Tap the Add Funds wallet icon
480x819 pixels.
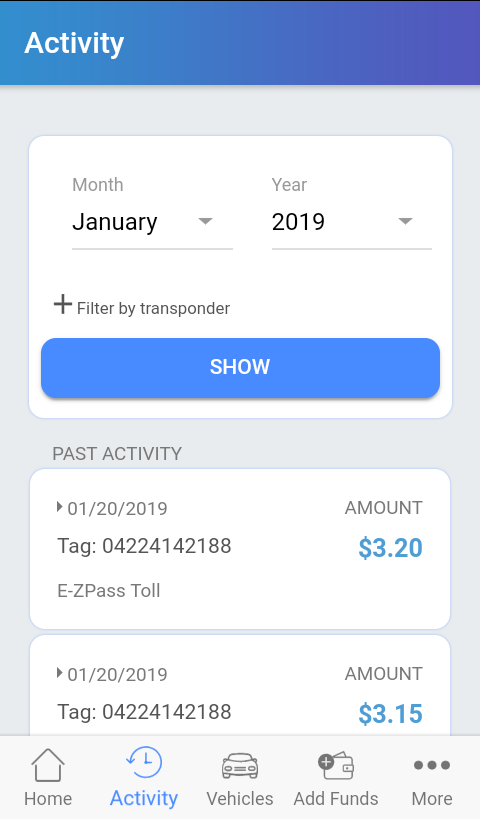(336, 766)
